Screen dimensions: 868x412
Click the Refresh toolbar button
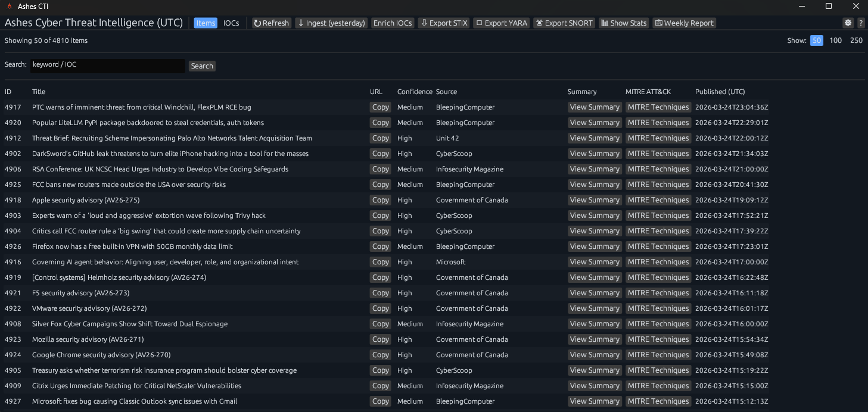pyautogui.click(x=271, y=23)
